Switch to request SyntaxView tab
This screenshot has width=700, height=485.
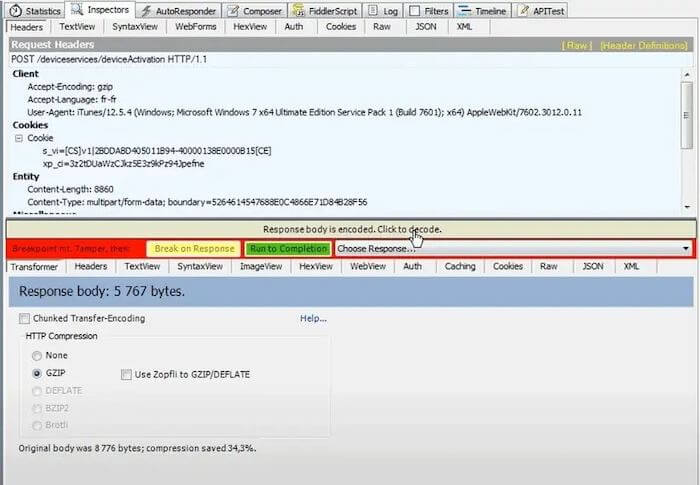(133, 27)
